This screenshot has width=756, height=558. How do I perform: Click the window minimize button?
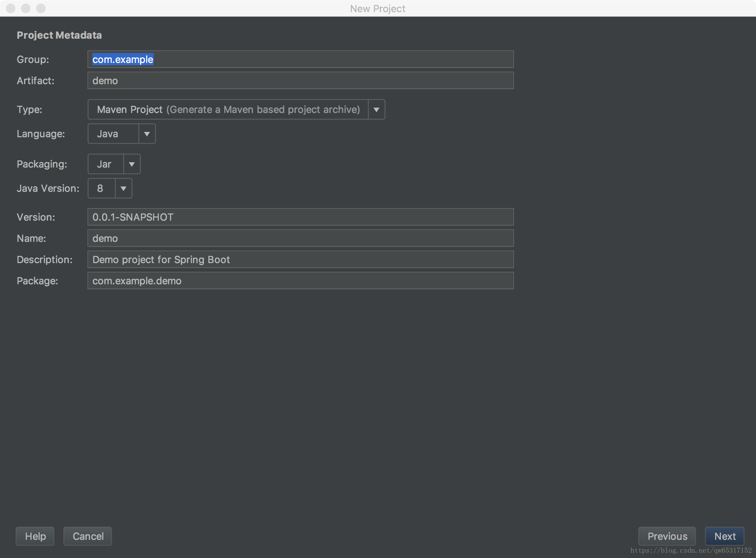point(26,8)
